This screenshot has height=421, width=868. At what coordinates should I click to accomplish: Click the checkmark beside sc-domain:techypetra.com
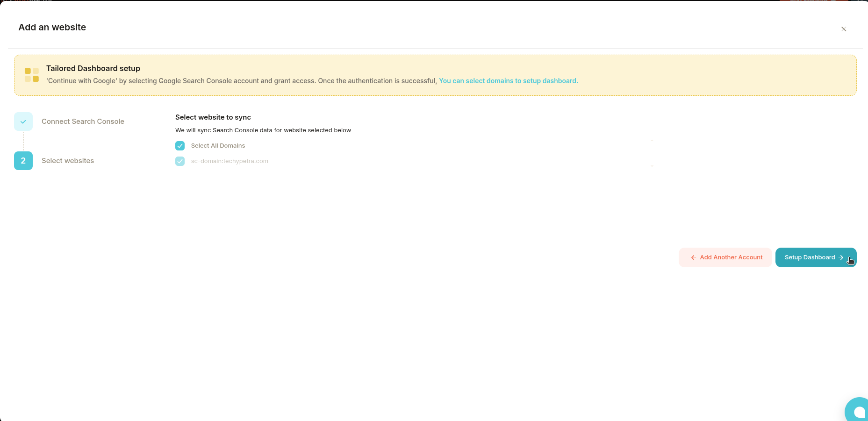click(180, 161)
